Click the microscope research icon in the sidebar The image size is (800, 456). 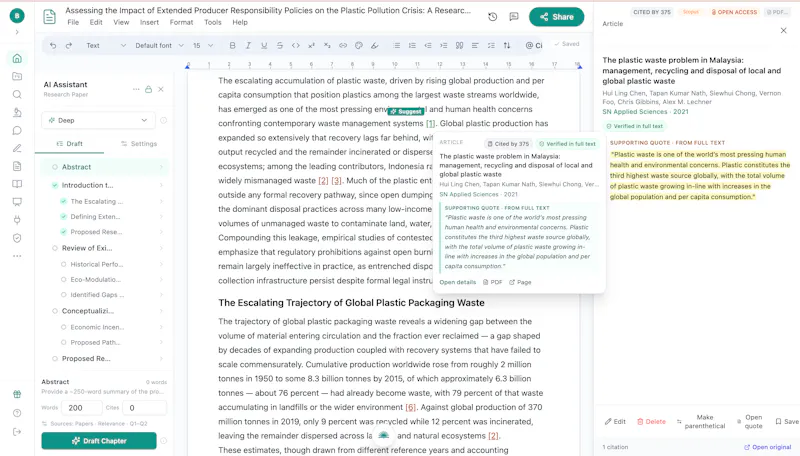point(17,112)
